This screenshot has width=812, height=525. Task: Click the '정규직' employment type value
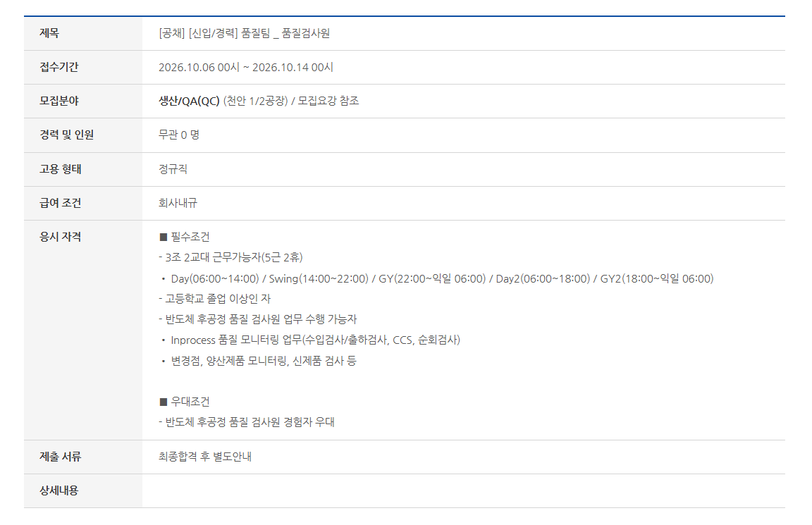[x=173, y=169]
